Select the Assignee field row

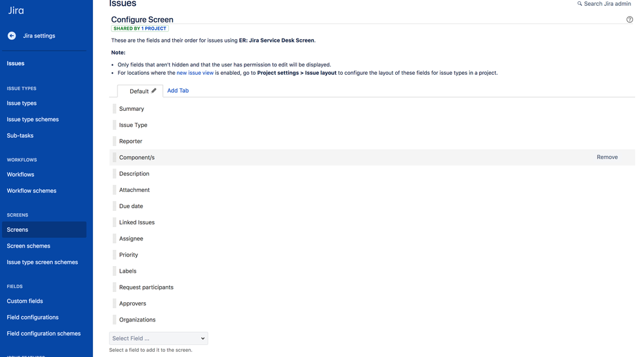pyautogui.click(x=372, y=238)
